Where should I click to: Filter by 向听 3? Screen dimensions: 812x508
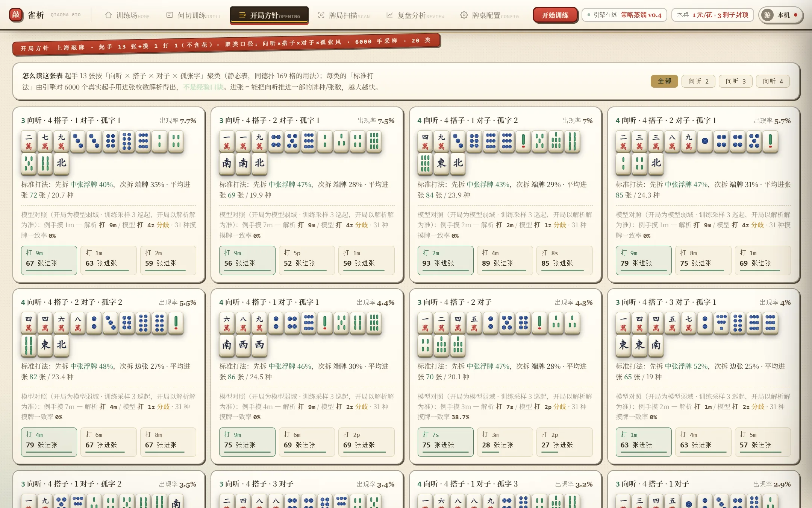click(x=735, y=81)
